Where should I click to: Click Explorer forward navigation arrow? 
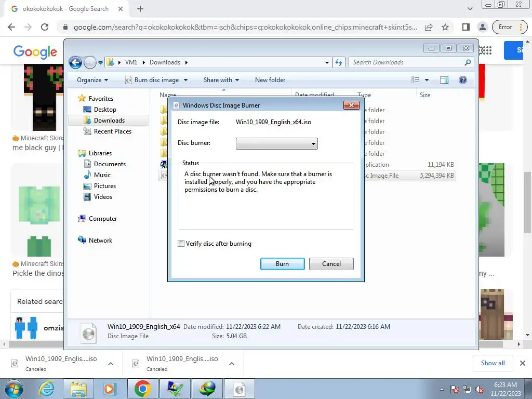click(89, 62)
